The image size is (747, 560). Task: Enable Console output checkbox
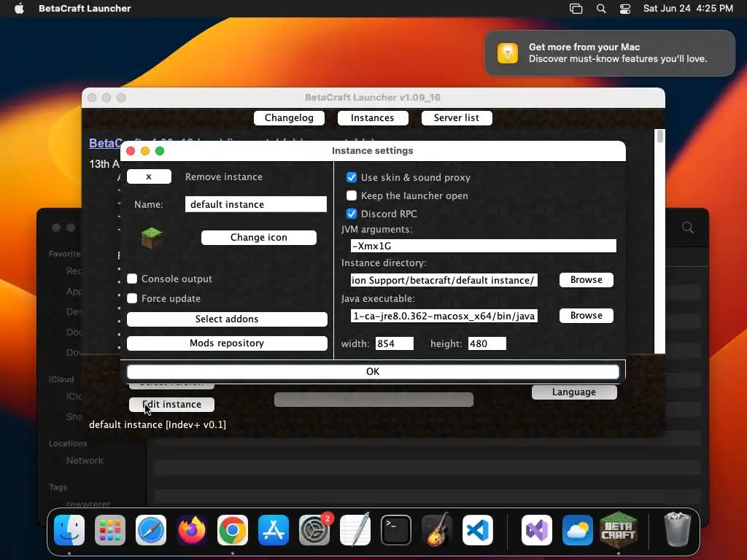132,279
